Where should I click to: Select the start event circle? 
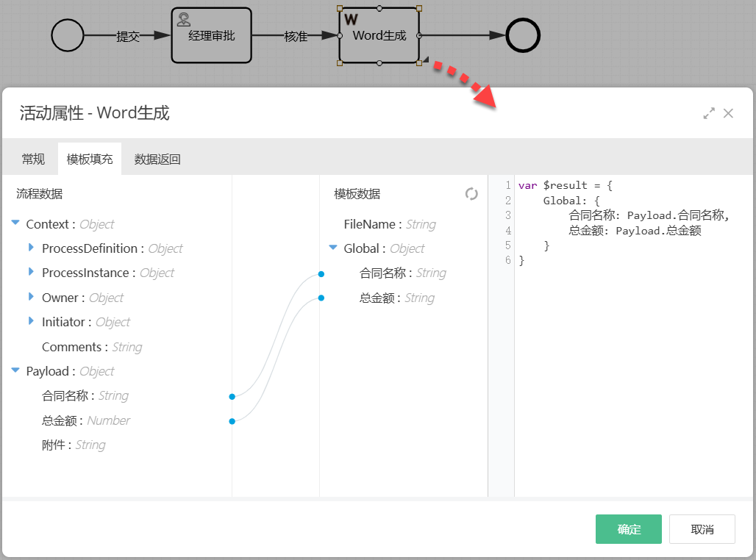point(68,35)
